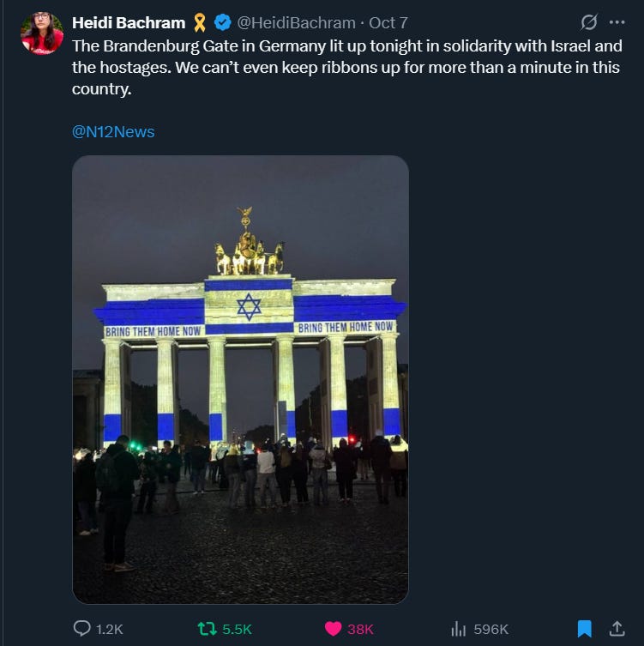The image size is (644, 646).
Task: Click the Grok slashed-circle icon
Action: click(x=589, y=22)
